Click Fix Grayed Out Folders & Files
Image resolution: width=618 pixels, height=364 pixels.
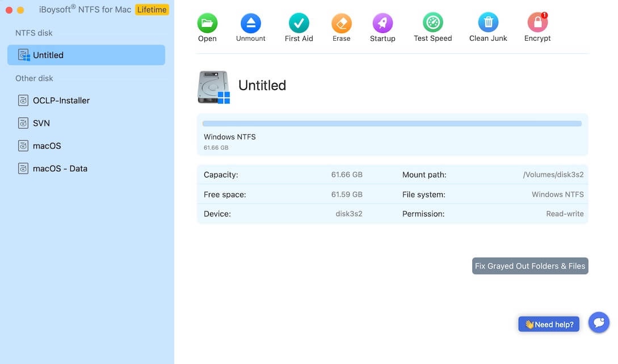click(530, 266)
